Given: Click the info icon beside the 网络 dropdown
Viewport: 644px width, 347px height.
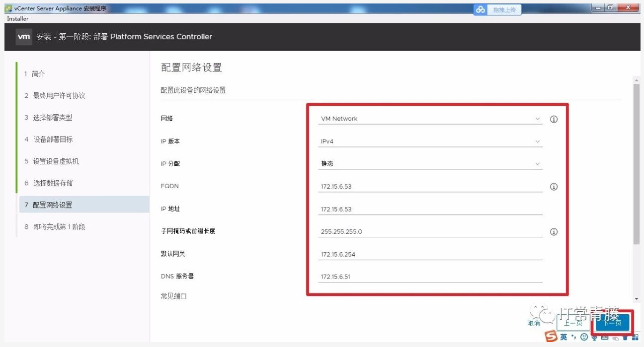Looking at the screenshot, I should [x=554, y=119].
